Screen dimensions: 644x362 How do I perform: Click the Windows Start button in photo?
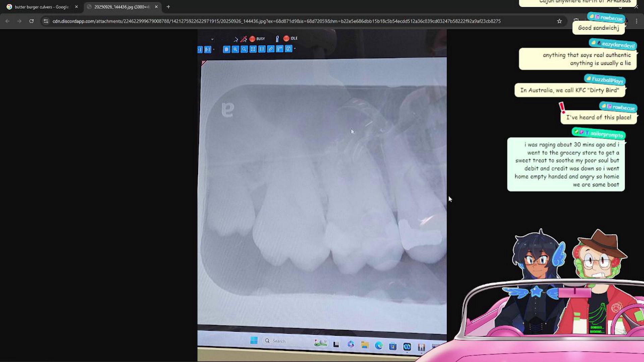[x=254, y=341]
